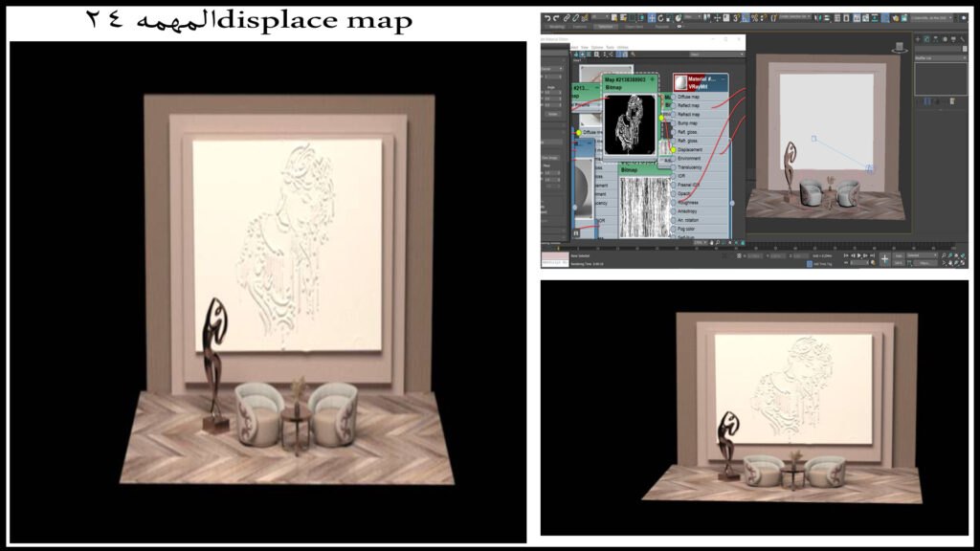Screen dimensions: 980x551
Task: Activate the Select and Scale tool
Action: pyautogui.click(x=669, y=18)
